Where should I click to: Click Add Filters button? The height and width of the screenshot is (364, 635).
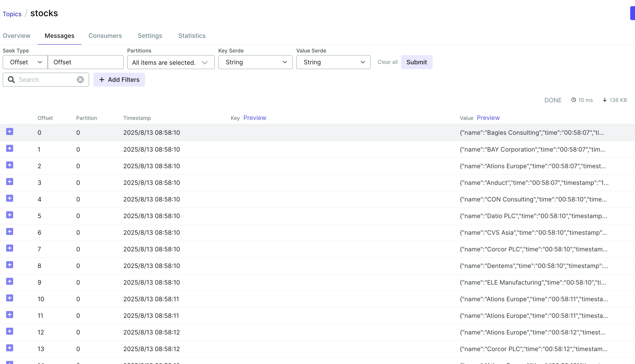(119, 80)
